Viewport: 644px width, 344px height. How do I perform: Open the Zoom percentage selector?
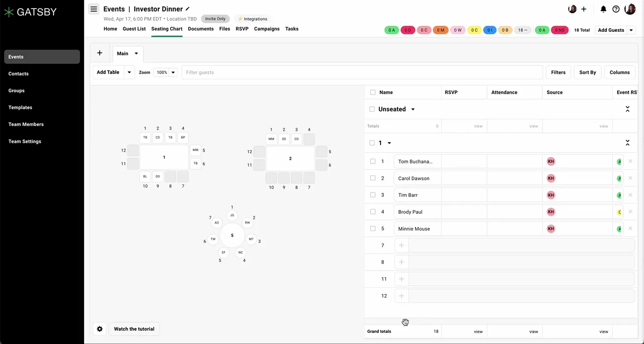pos(165,72)
